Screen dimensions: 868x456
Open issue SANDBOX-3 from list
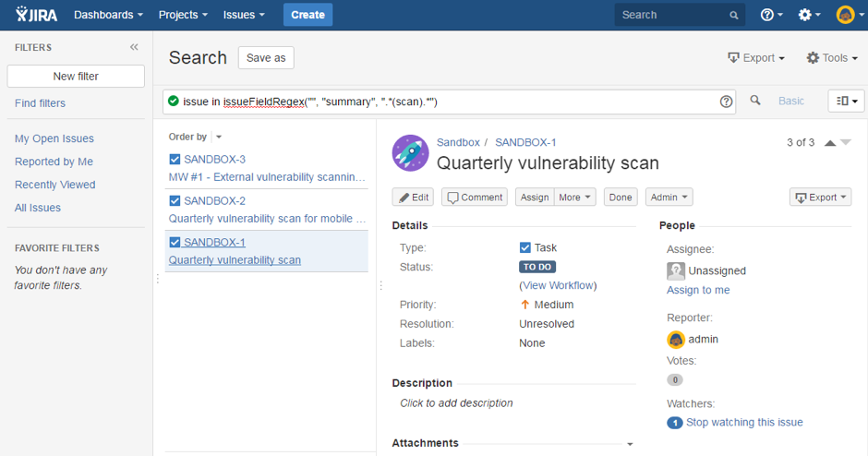[x=215, y=160]
